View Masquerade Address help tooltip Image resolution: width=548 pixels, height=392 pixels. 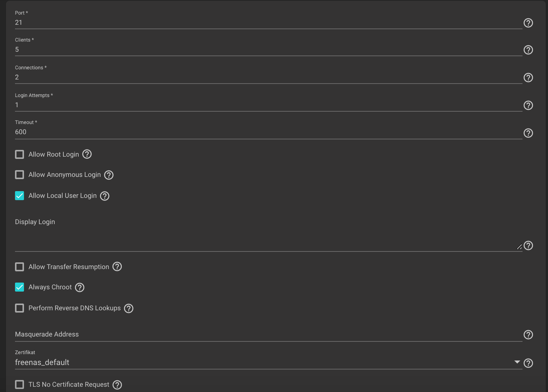[x=528, y=335]
